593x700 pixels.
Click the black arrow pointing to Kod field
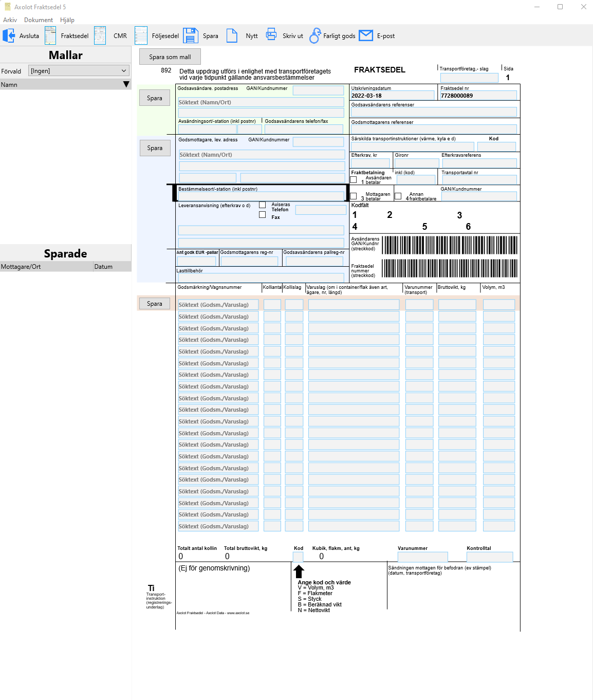click(299, 572)
